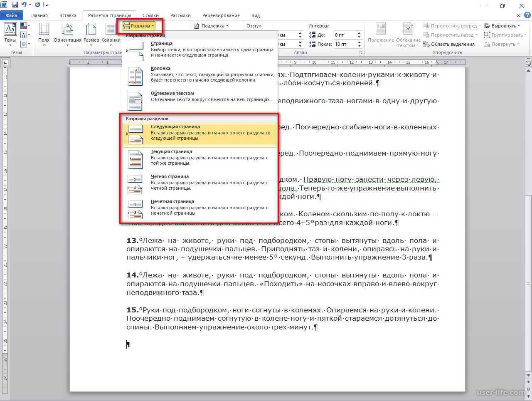
Task: Open the Размер page size menu
Action: pyautogui.click(x=91, y=35)
